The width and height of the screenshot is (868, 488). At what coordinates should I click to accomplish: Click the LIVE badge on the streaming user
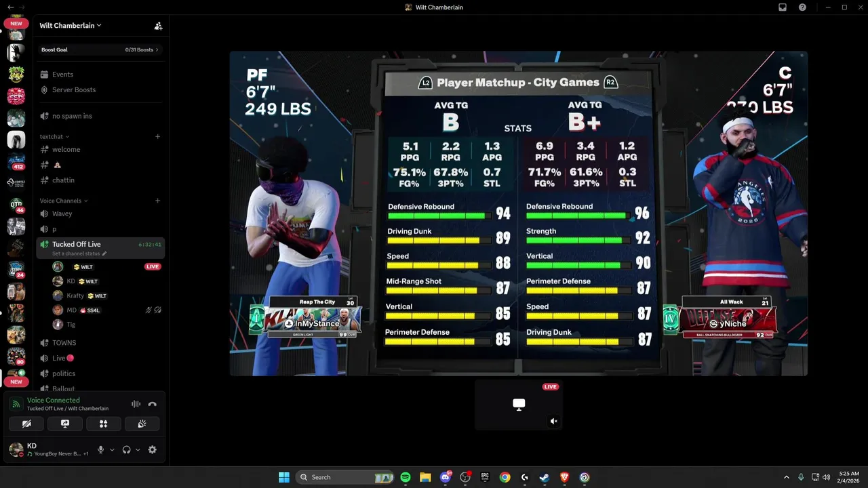[x=153, y=266]
